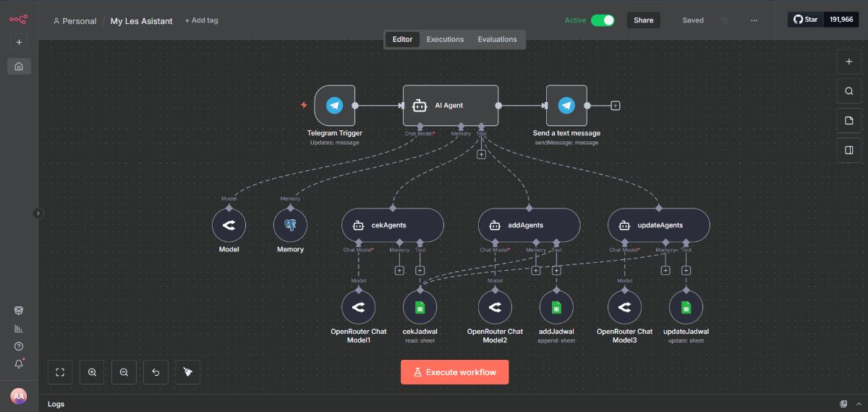Screen dimensions: 868x412
Task: Click the zoom in button
Action: coord(92,372)
